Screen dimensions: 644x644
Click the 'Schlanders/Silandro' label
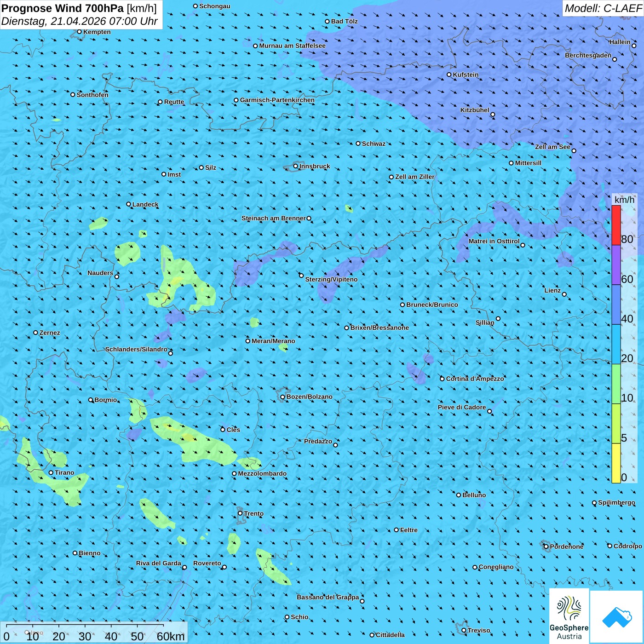(x=136, y=349)
